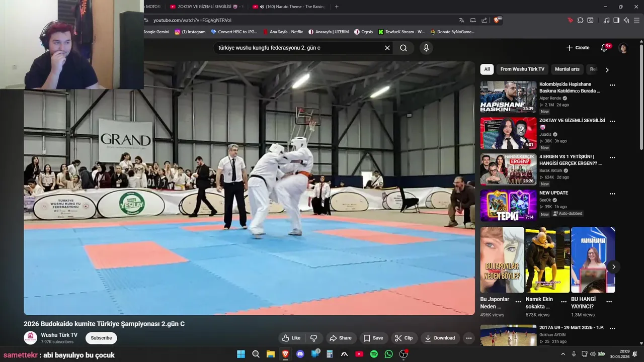Select the From Wushu Türk TV chip
Screen dimensions: 644x362
[522, 69]
